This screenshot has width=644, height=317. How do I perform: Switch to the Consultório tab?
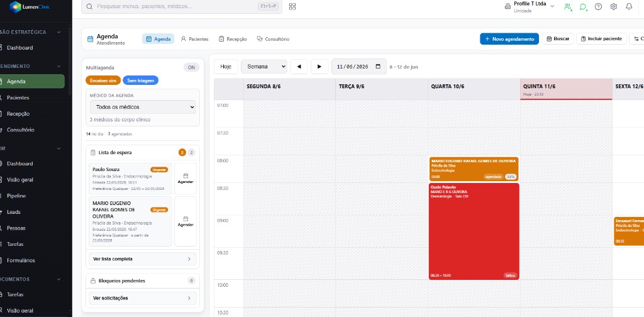click(273, 39)
